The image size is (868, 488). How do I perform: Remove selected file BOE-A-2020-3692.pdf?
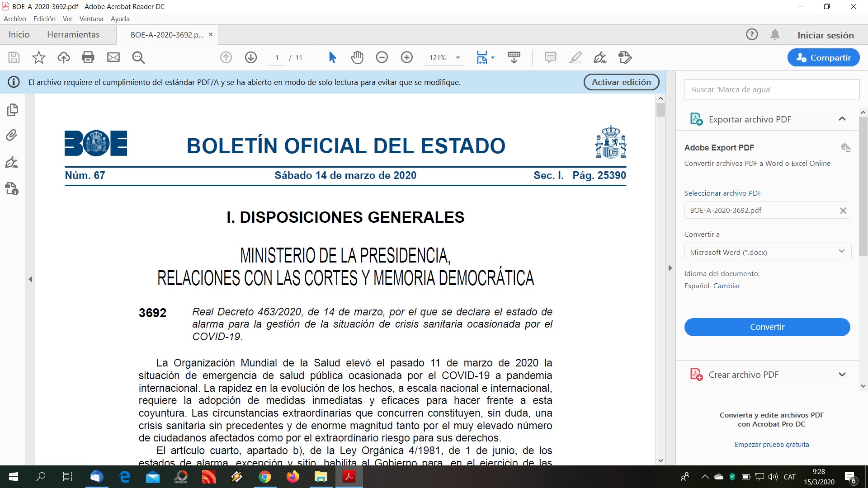tap(843, 211)
